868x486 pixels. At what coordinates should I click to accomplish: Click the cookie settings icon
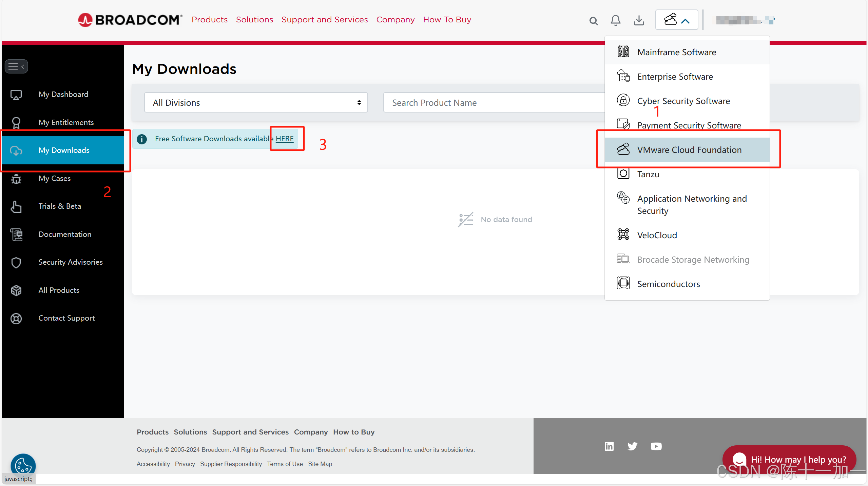pyautogui.click(x=23, y=465)
